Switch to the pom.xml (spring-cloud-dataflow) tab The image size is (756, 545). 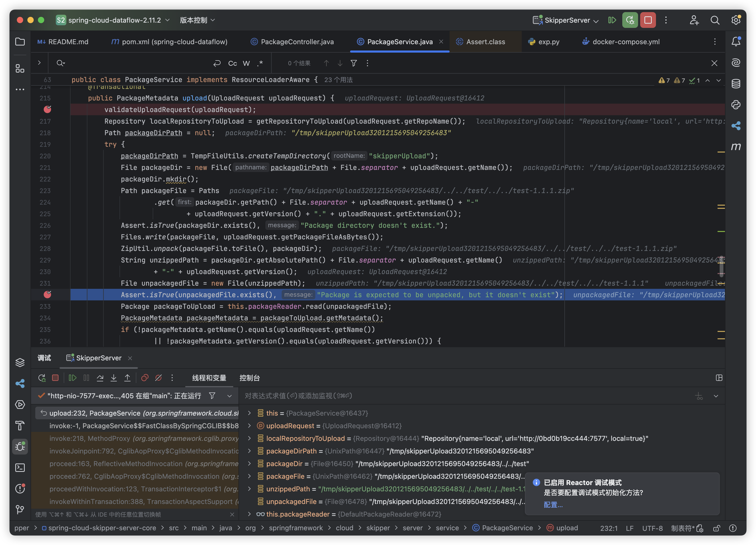[x=169, y=42]
